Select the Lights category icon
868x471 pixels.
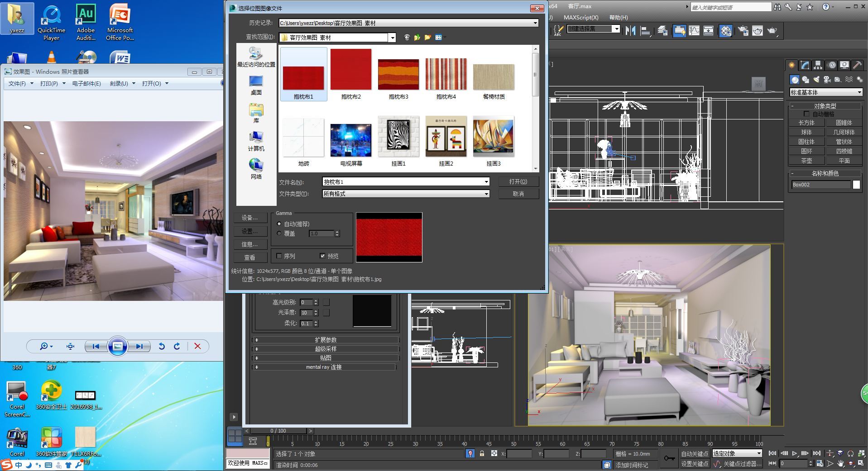point(816,80)
